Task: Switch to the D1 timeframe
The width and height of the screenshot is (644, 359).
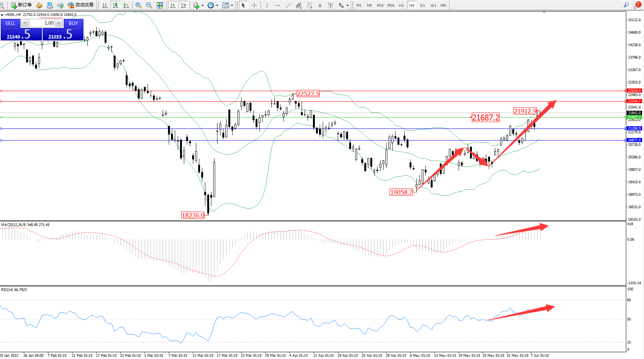Action: pos(422,5)
